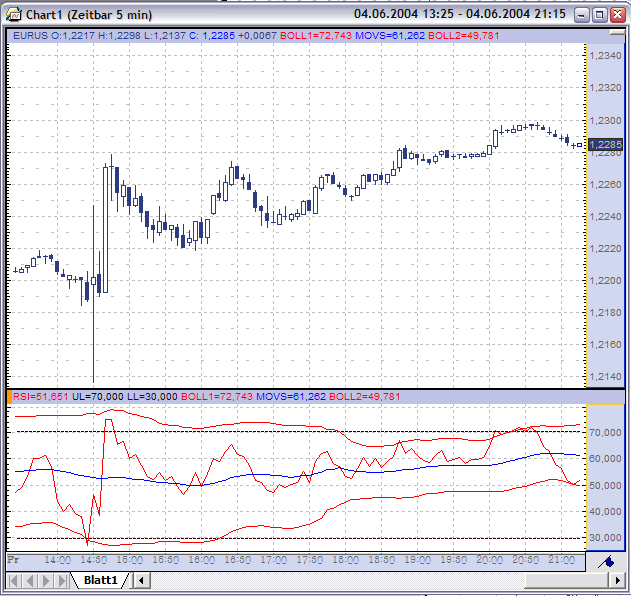The width and height of the screenshot is (640, 596).
Task: Go to last sheet arrow
Action: click(62, 580)
